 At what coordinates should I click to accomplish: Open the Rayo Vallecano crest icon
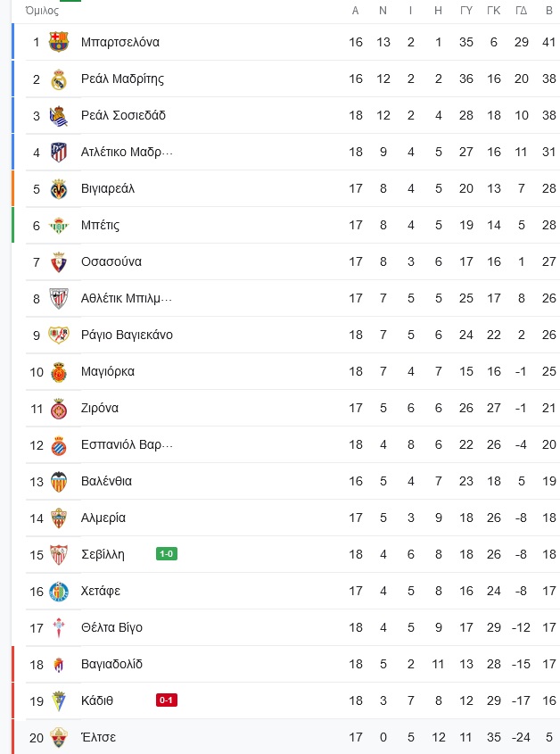59,336
